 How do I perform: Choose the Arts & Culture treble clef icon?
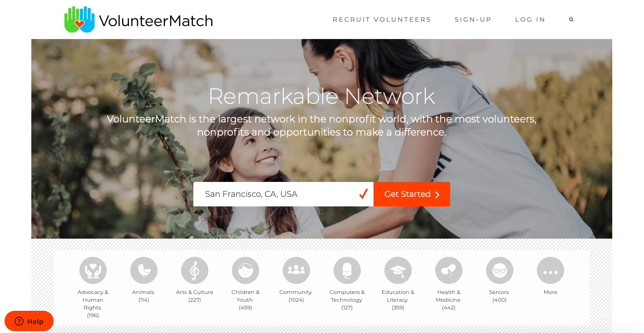coord(195,271)
